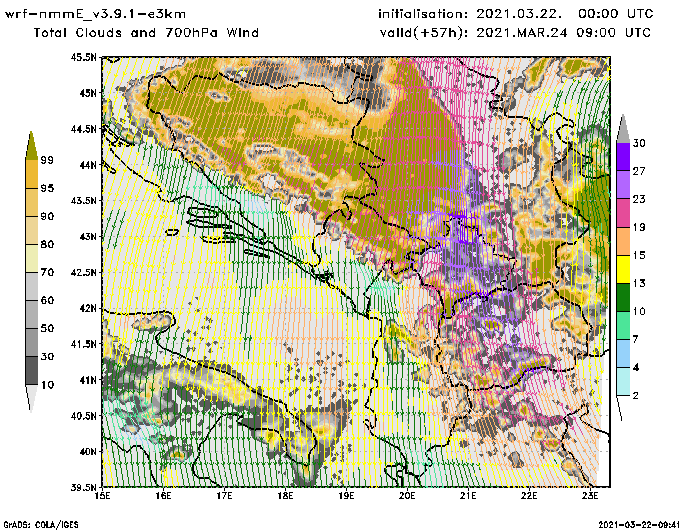The image size is (700, 530).
Task: Click light blue wind swatch between 4 and 7
Action: click(x=623, y=354)
